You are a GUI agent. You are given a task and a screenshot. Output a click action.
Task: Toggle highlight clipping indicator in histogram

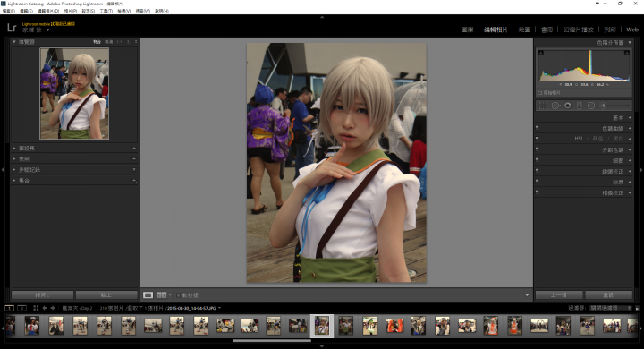click(627, 53)
